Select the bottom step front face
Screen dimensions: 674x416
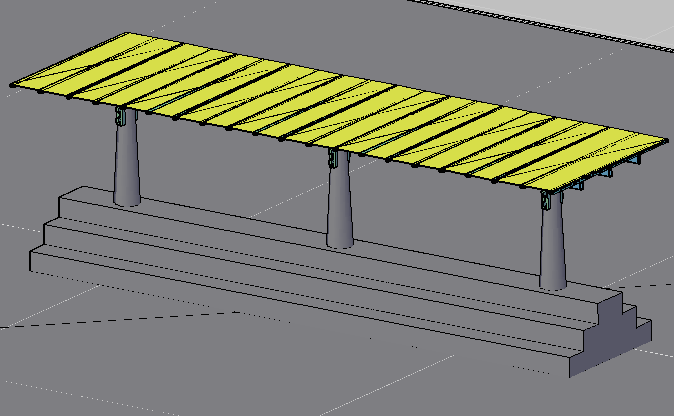299,316
